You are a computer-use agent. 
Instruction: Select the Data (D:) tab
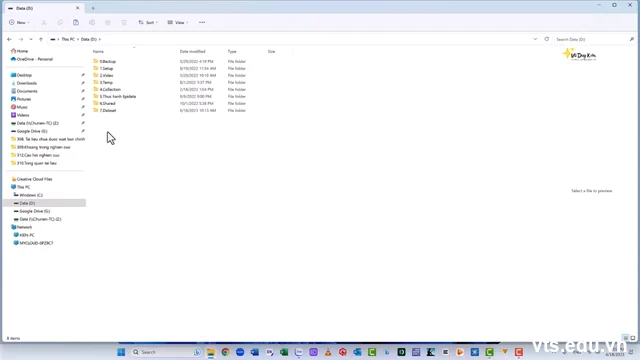point(44,8)
